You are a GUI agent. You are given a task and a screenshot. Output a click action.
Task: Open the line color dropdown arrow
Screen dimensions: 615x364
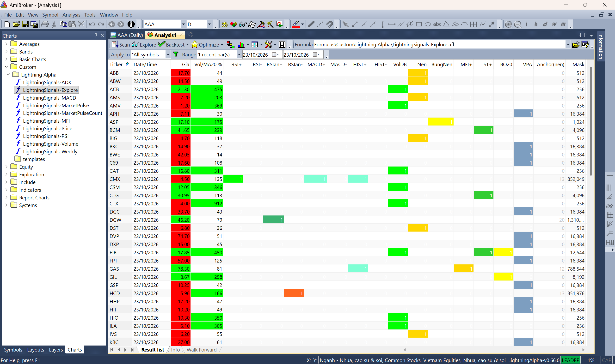302,24
